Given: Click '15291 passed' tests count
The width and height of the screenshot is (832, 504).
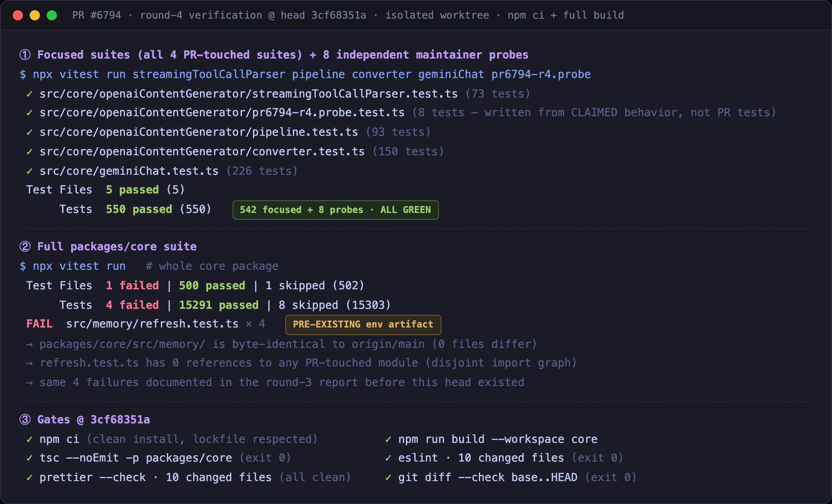Looking at the screenshot, I should (x=219, y=305).
